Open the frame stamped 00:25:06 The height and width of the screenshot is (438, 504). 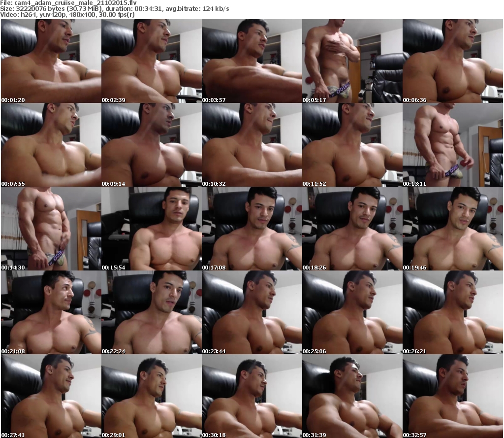click(x=352, y=312)
